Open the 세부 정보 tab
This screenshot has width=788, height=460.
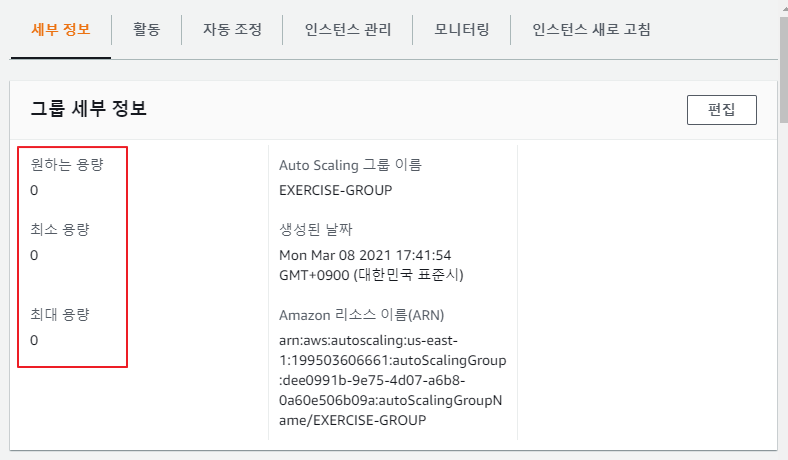point(61,30)
